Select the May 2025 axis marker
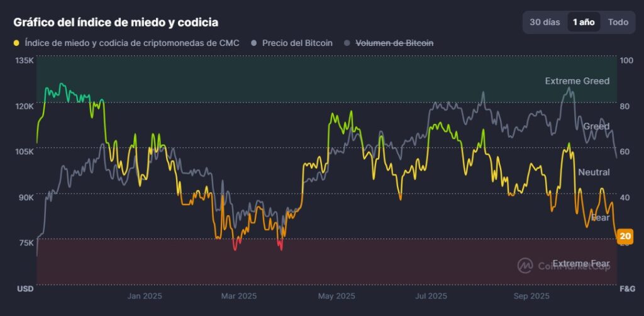Image resolution: width=644 pixels, height=316 pixels. (336, 296)
